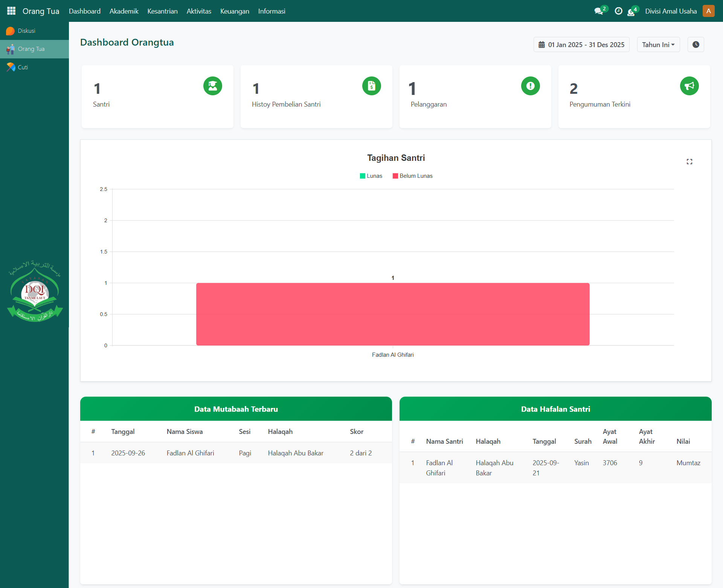The height and width of the screenshot is (588, 723).
Task: Open the Keuangan menu
Action: point(235,11)
